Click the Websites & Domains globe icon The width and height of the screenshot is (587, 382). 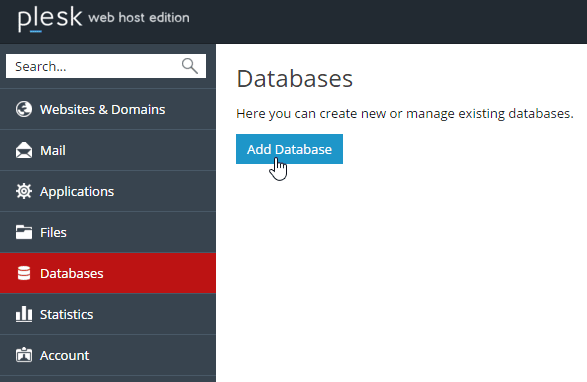(x=24, y=109)
